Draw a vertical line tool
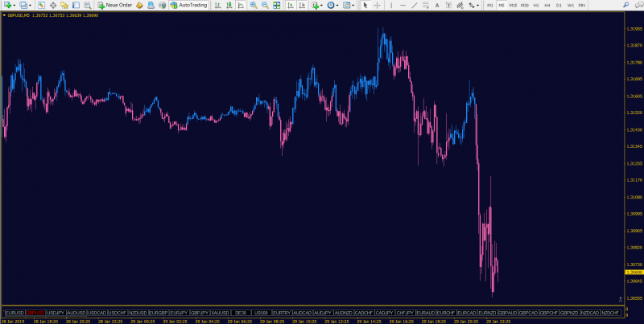Screen dimensions: 644x324 [391, 6]
